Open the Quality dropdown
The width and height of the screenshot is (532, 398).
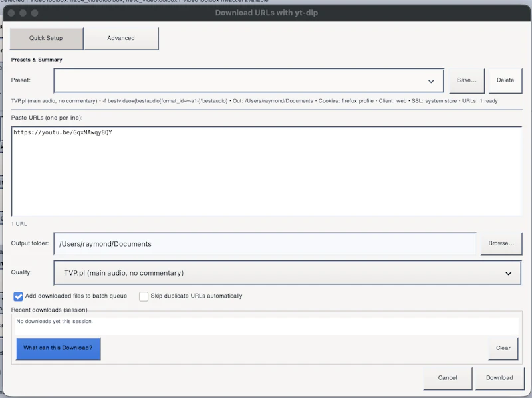click(287, 273)
